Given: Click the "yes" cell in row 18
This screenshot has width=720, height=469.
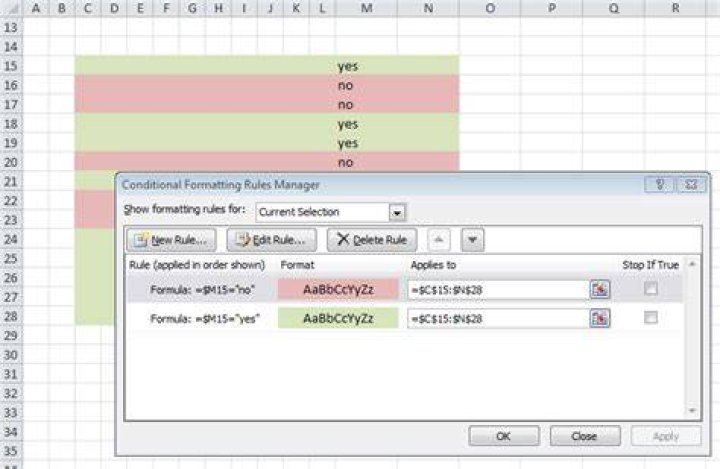Looking at the screenshot, I should (x=366, y=124).
